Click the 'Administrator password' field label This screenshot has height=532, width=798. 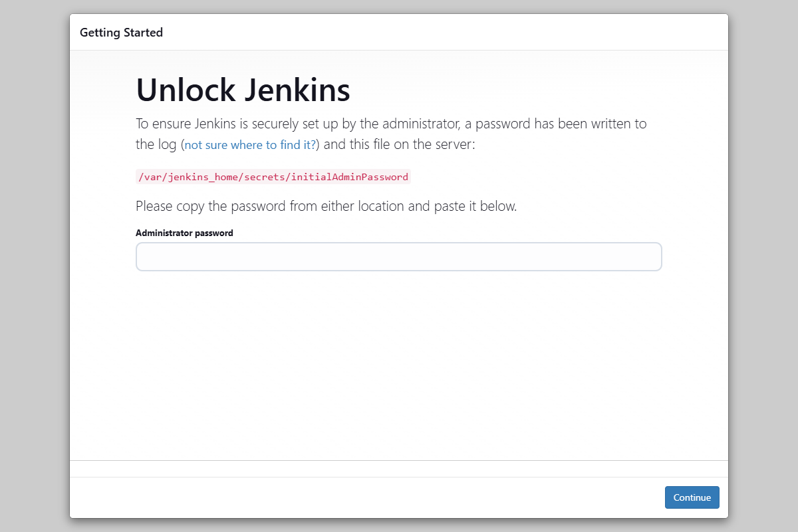click(x=184, y=233)
